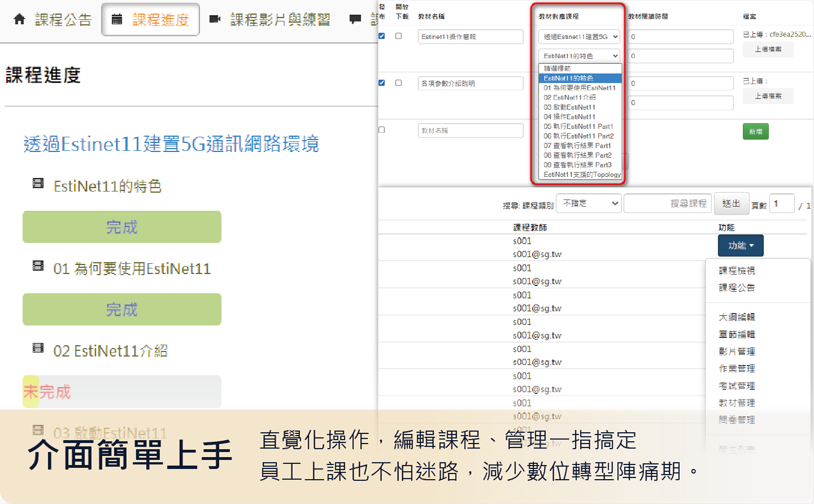Viewport: 814px width, 504px height.
Task: Choose 大綱編輯 in the 功能 menu
Action: coord(737,317)
